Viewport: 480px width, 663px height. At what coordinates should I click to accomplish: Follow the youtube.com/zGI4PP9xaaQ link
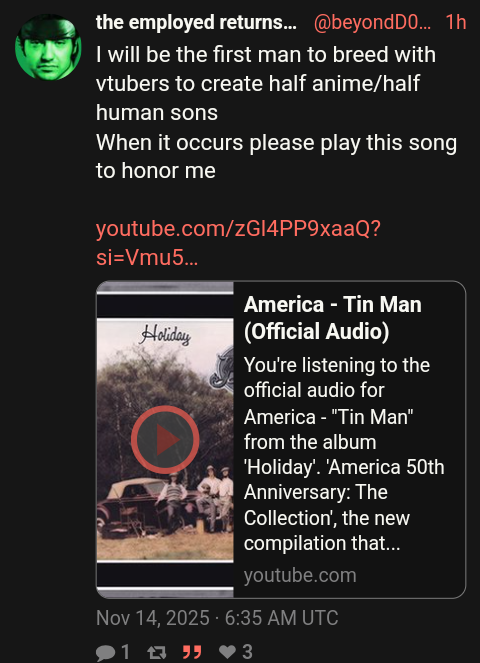[x=238, y=243]
